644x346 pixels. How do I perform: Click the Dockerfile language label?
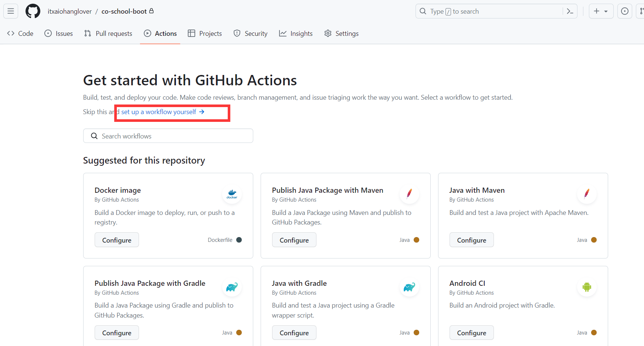[x=220, y=240]
